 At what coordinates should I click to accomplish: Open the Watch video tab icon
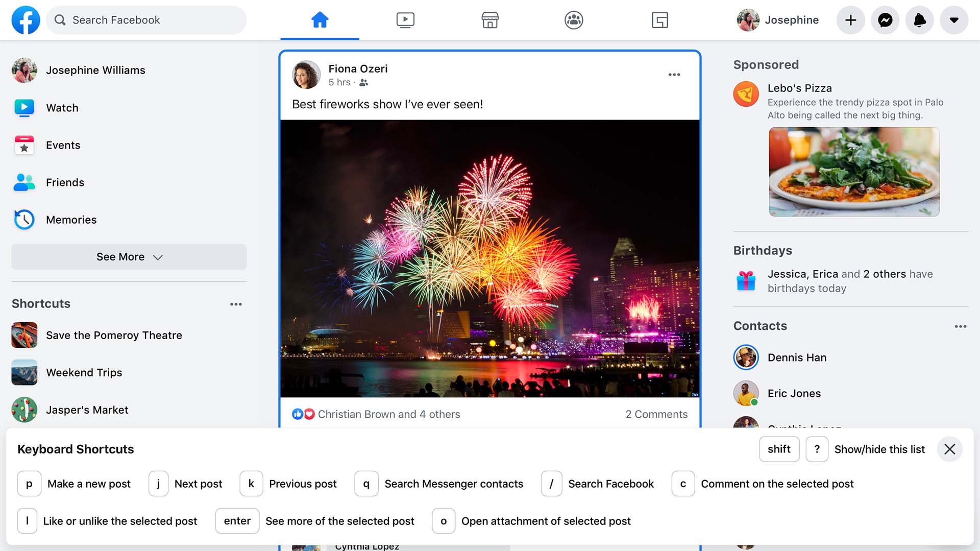(x=405, y=20)
